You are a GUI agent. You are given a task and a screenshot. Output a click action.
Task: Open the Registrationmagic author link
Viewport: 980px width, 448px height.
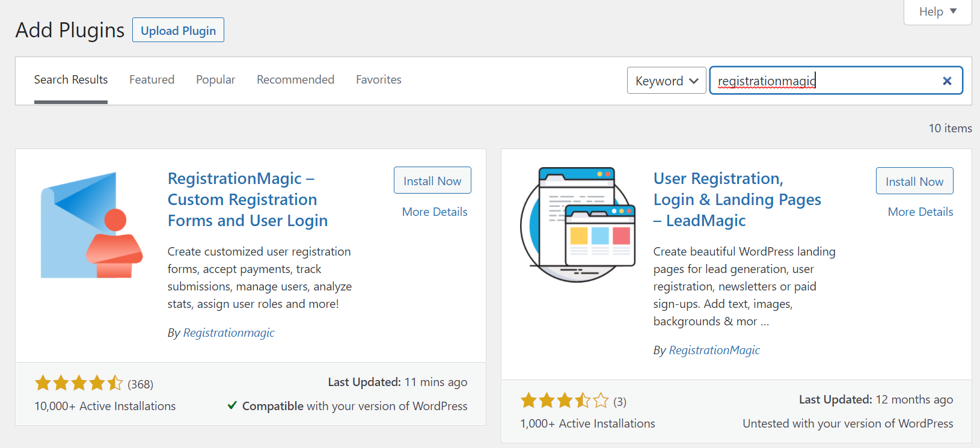228,333
